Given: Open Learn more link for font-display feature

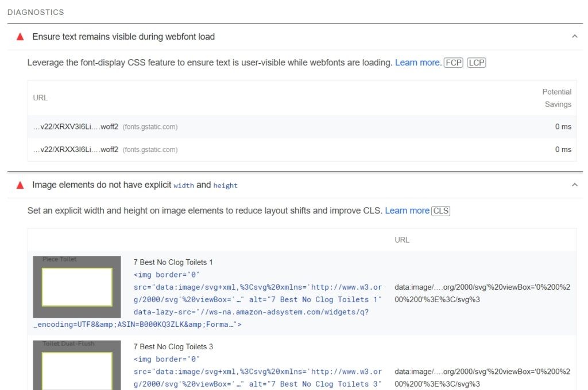Looking at the screenshot, I should (418, 63).
